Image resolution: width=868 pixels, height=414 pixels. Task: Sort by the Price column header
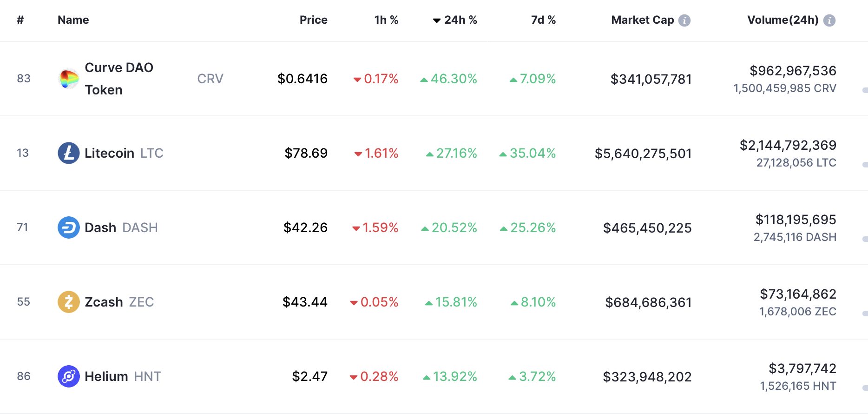[x=313, y=20]
